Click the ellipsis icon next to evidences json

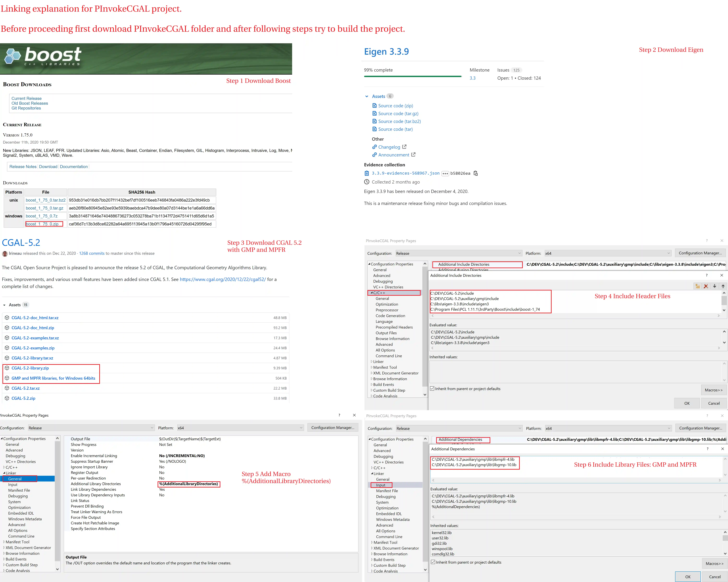tap(445, 173)
